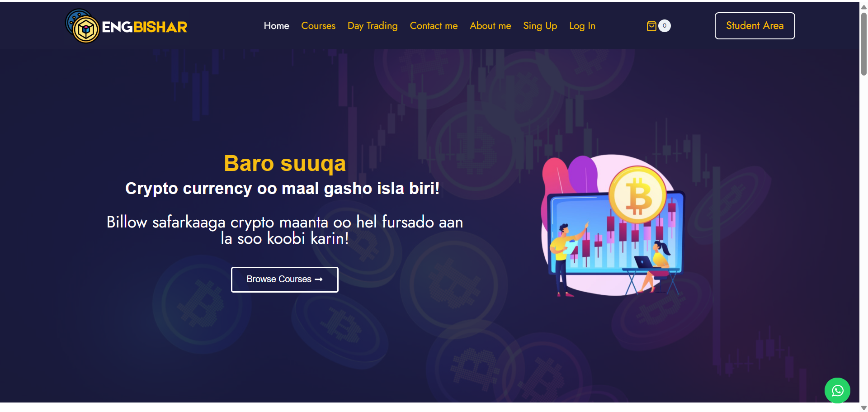Viewport: 868px width, 412px height.
Task: Click the EngBishar logo
Action: [x=126, y=26]
